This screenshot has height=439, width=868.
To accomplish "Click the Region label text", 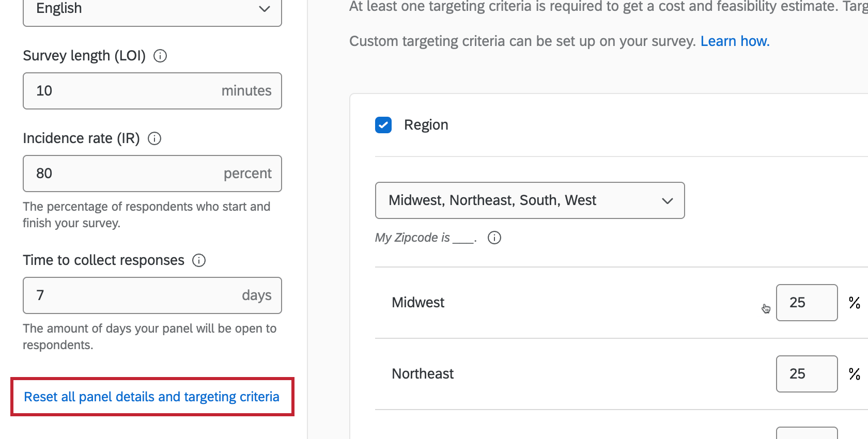I will click(x=426, y=125).
